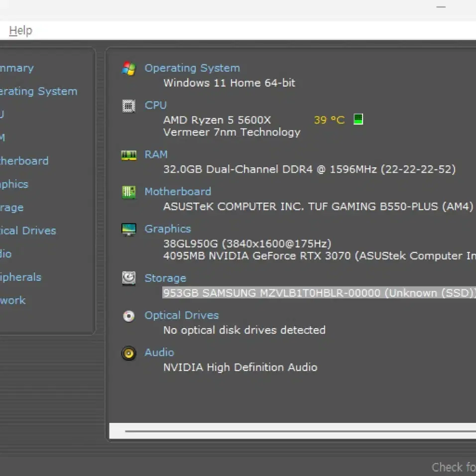Select the 'Vermeer 7nm Technology' line
Screen dimensions: 476x476
(232, 132)
